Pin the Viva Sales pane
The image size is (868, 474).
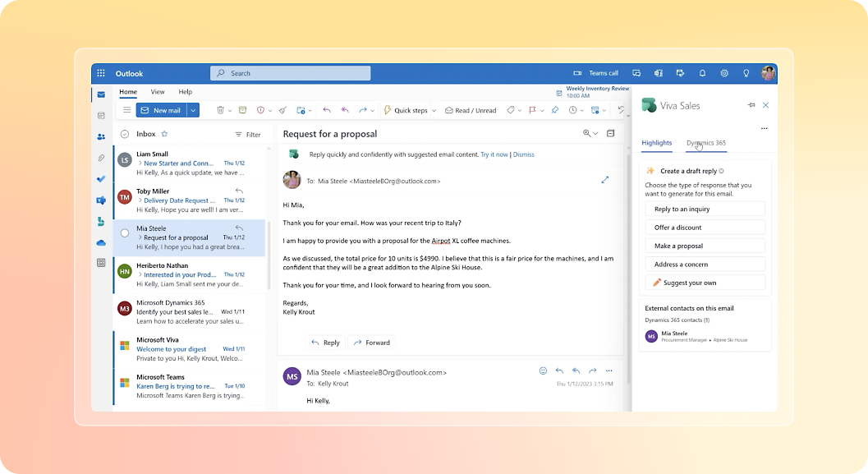[x=751, y=105]
